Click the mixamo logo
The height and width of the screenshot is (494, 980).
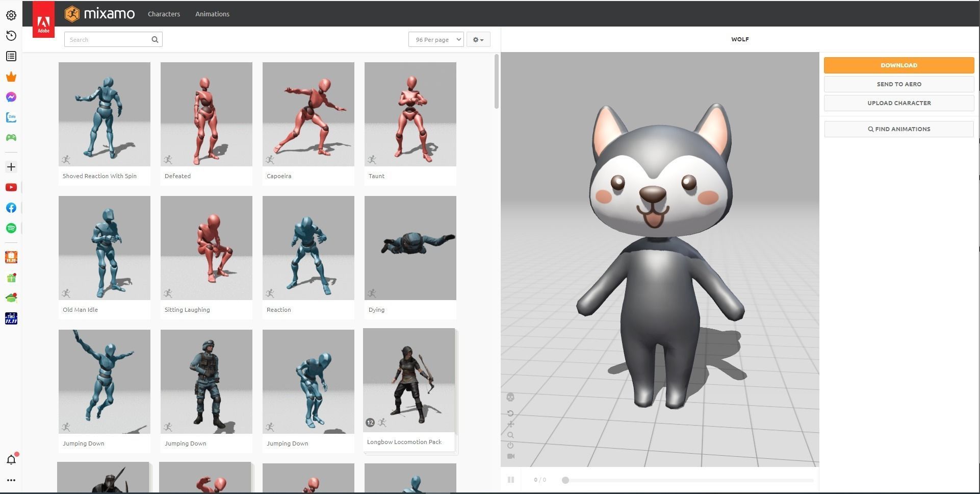coord(100,14)
